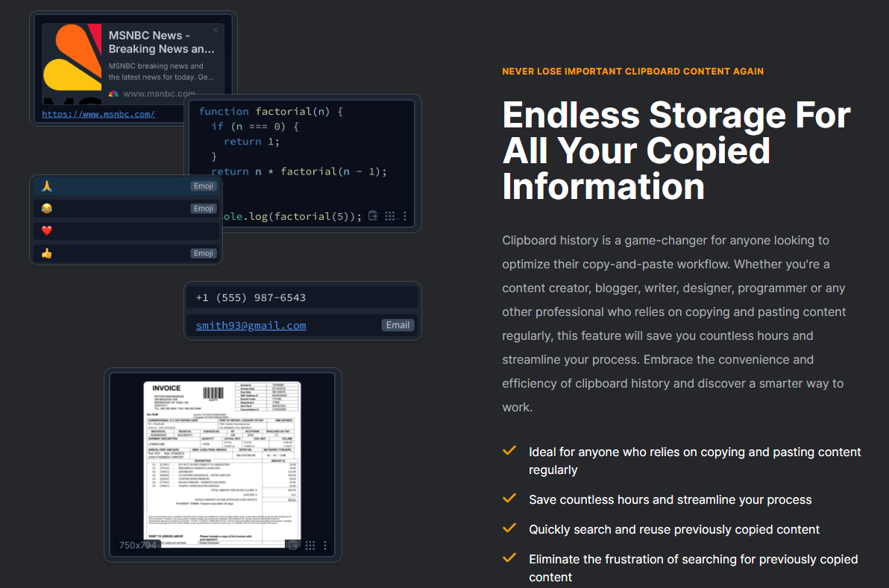Click the grid drag handle on code snippet
This screenshot has height=588, width=889.
coord(390,216)
